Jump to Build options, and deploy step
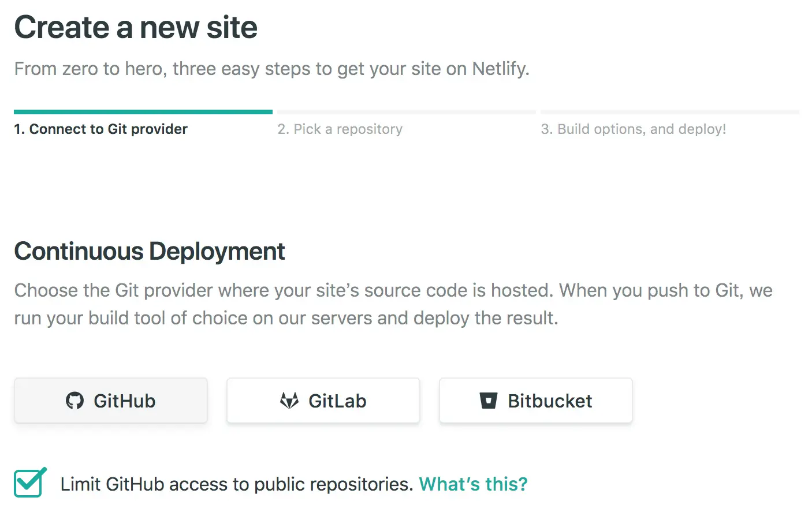The image size is (812, 516). click(633, 129)
